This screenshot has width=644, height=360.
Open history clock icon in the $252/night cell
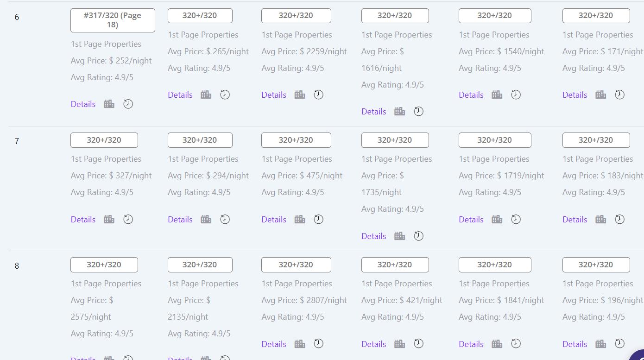click(x=128, y=104)
